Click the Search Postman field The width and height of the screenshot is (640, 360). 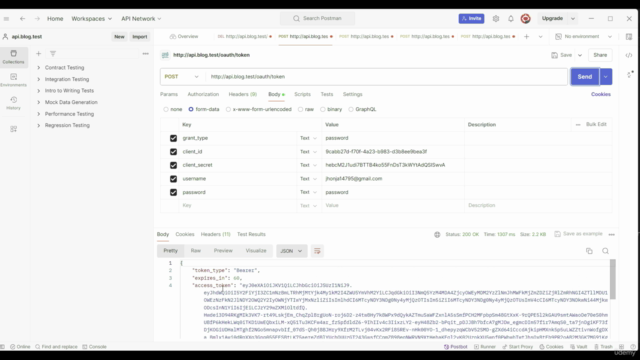tap(318, 18)
